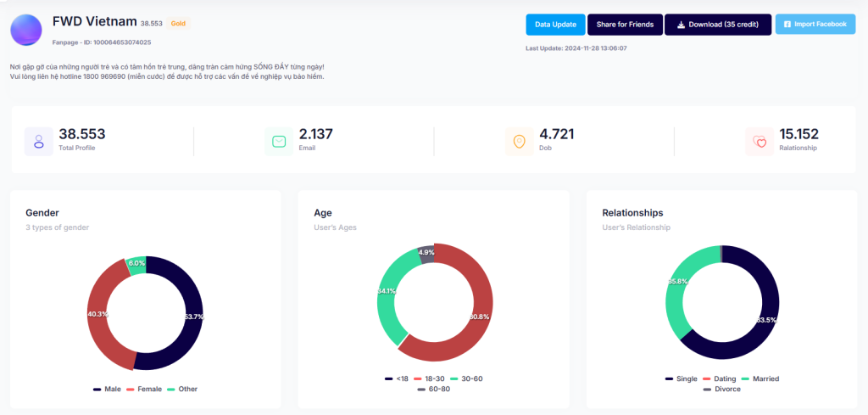Viewport: 868px width, 415px height.
Task: Click the download arrow icon
Action: click(x=682, y=25)
